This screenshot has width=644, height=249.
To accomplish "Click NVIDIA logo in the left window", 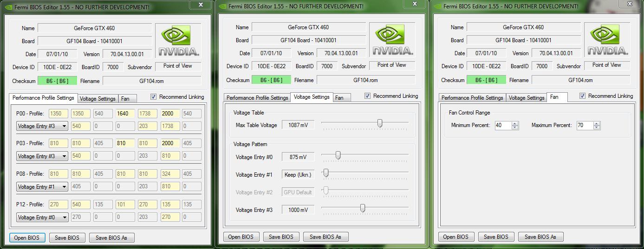I will (178, 40).
